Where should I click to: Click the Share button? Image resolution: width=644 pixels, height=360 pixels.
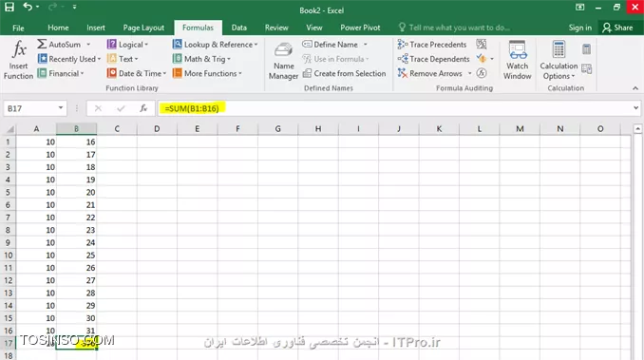(617, 28)
